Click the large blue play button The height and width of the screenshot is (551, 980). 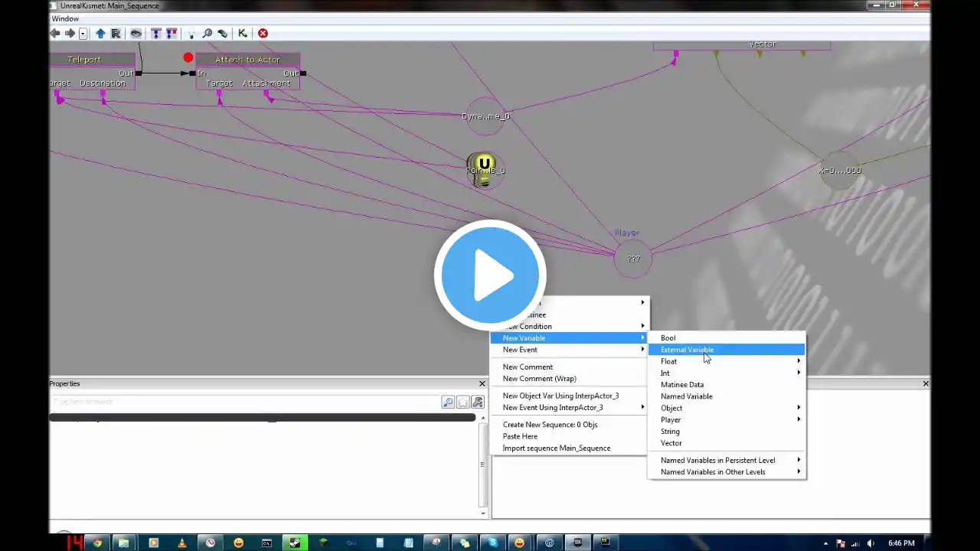coord(490,275)
